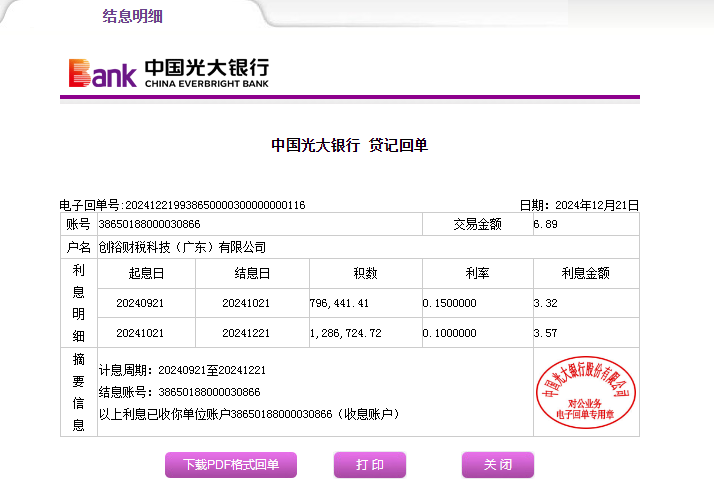The image size is (714, 499).
Task: Select accumulation value 1,286,724.72
Action: pos(346,333)
